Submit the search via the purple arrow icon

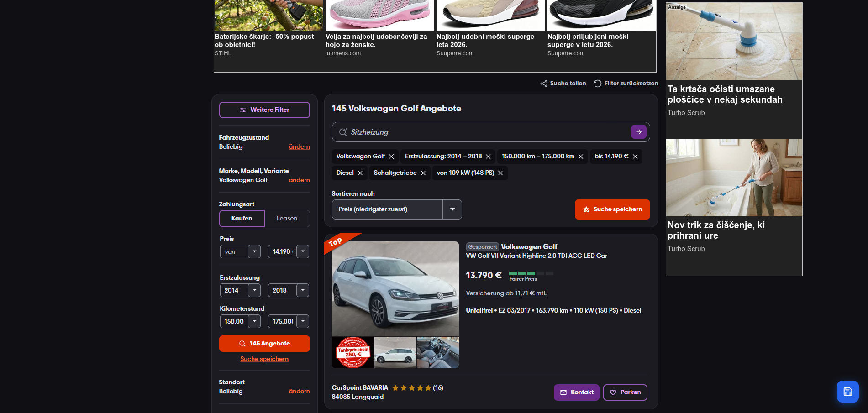pos(638,132)
